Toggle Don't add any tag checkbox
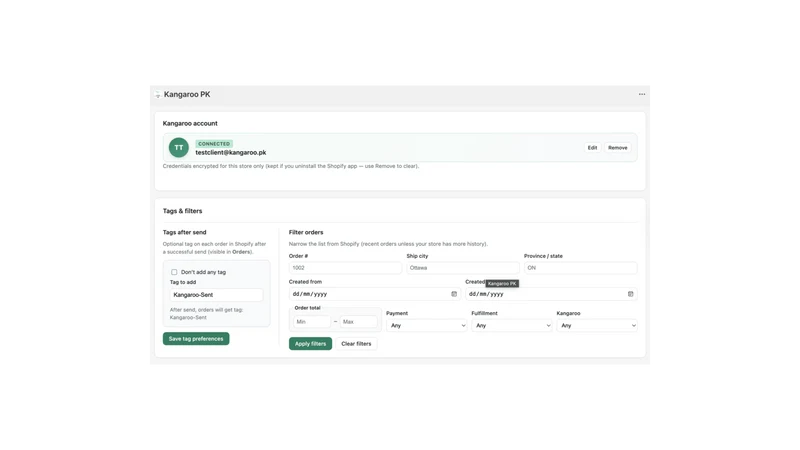This screenshot has width=800, height=450. [174, 272]
